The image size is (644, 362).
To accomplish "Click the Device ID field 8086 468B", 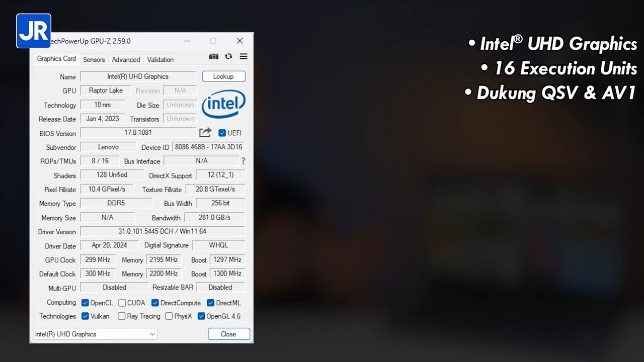I will (x=209, y=147).
